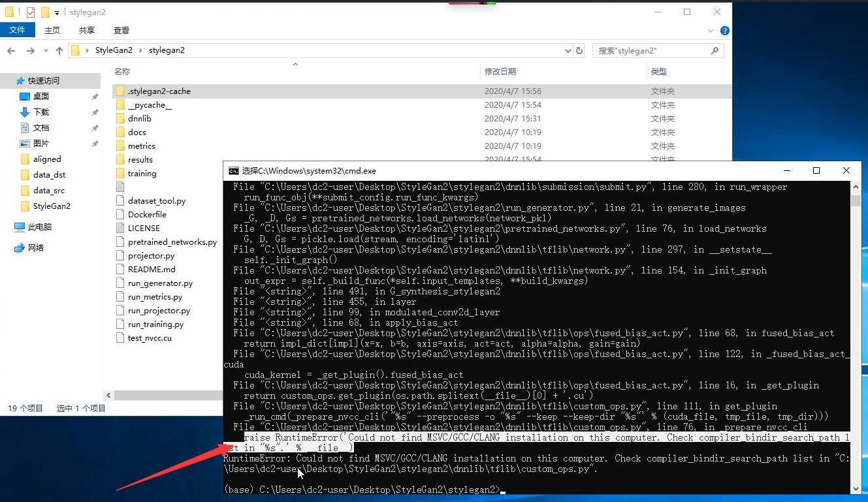868x502 pixels.
Task: Select the Dockerfile file icon
Action: pyautogui.click(x=120, y=215)
